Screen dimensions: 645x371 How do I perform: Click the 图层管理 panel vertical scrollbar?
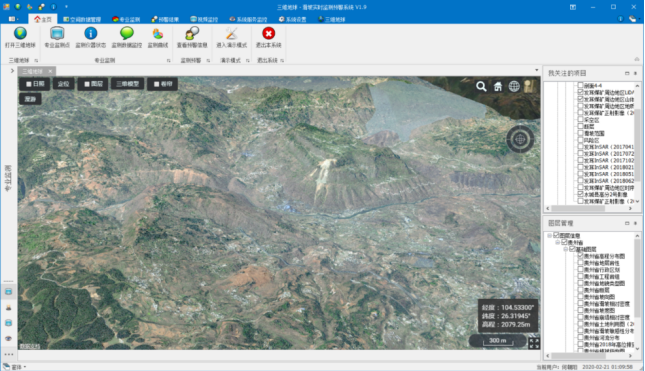(637, 292)
